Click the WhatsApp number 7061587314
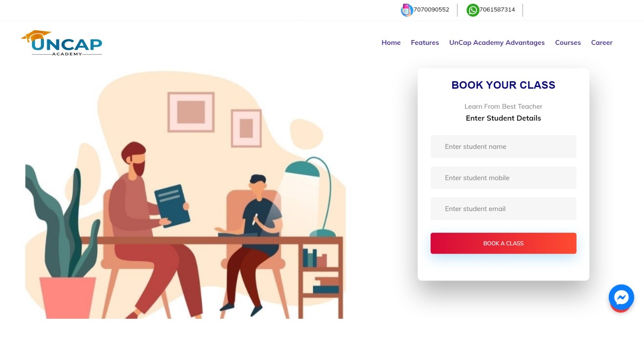Image resolution: width=644 pixels, height=357 pixels. click(x=497, y=10)
